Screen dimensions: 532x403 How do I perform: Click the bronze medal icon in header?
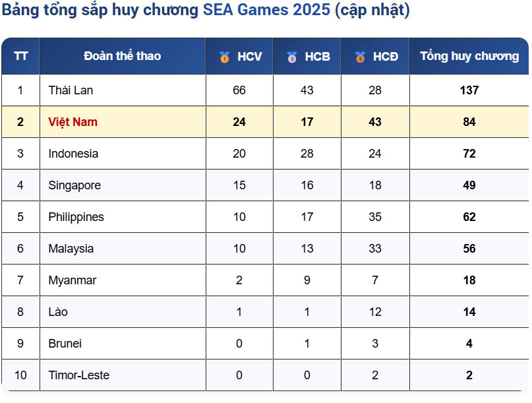coord(360,57)
